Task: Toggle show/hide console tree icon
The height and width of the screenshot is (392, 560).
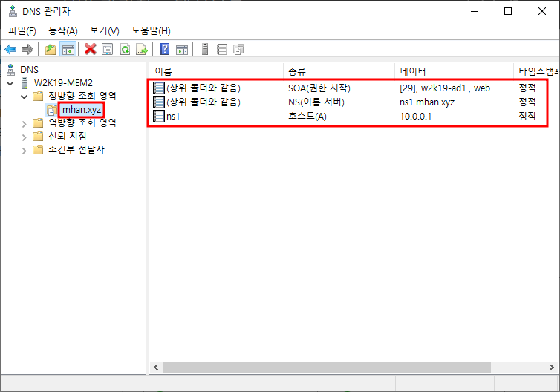Action: coord(68,49)
